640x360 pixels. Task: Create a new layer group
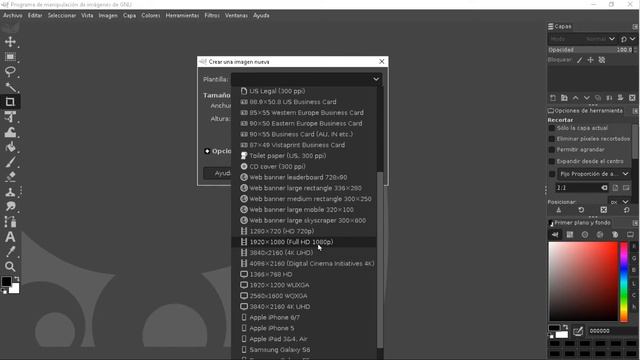(564, 98)
